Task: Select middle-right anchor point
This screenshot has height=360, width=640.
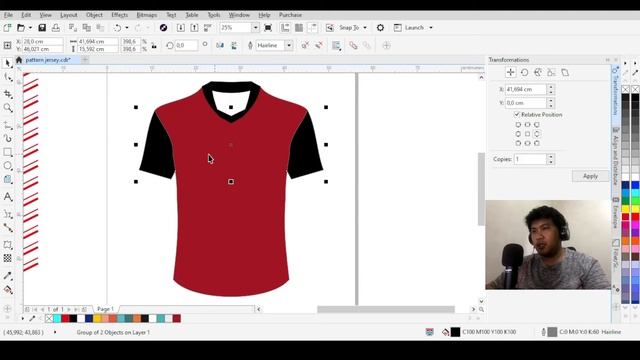Action: (537, 134)
